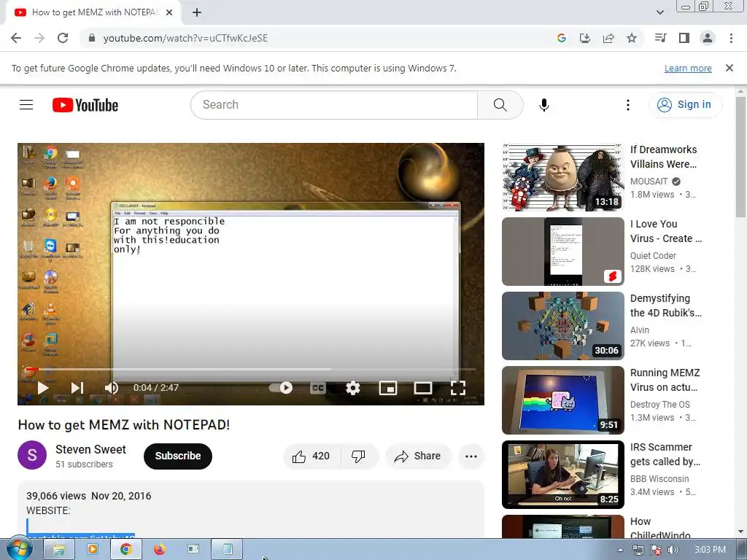Viewport: 747px width, 560px height.
Task: Toggle the autoplay switch
Action: 281,388
